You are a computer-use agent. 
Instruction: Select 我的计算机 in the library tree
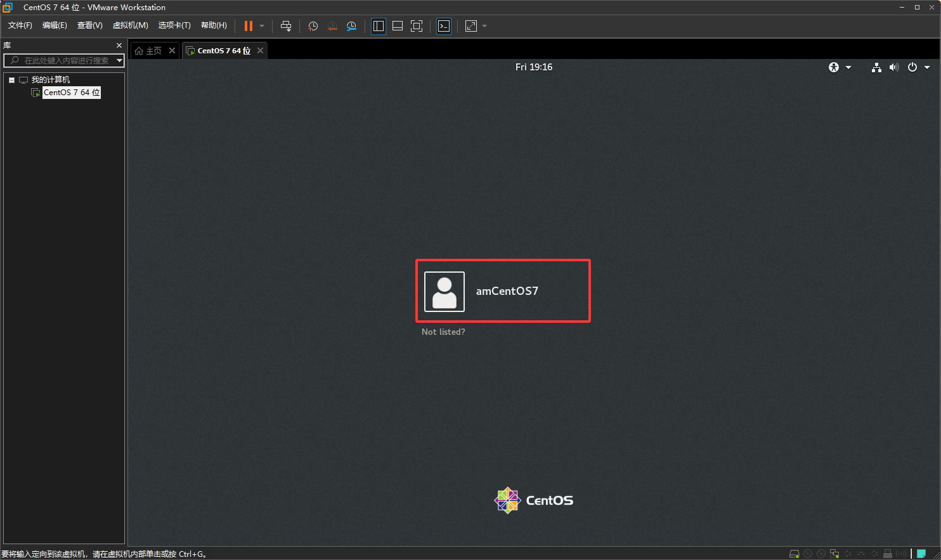[51, 80]
